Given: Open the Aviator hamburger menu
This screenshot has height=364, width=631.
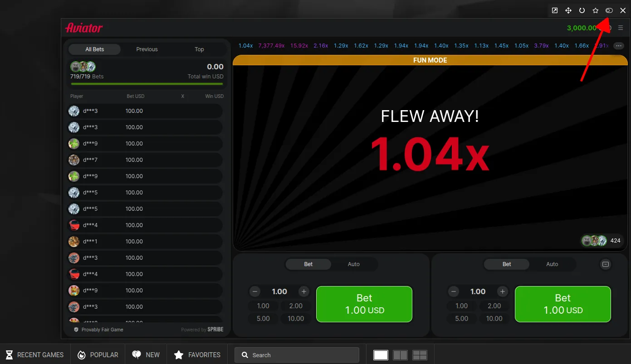Looking at the screenshot, I should pyautogui.click(x=621, y=28).
